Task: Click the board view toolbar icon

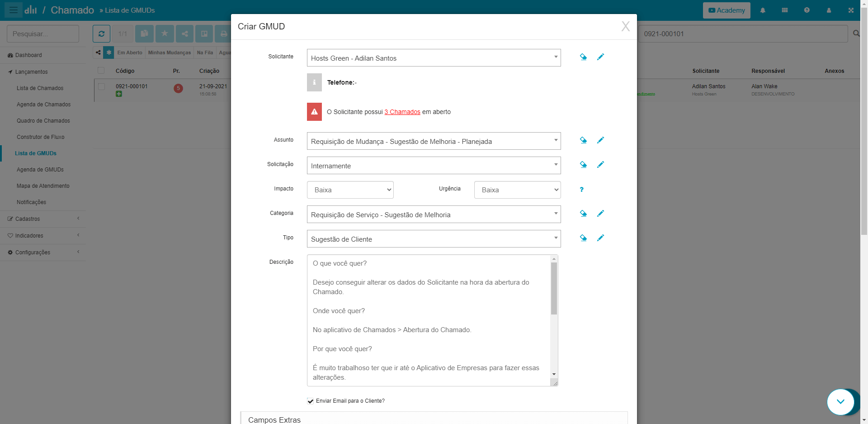Action: point(204,33)
